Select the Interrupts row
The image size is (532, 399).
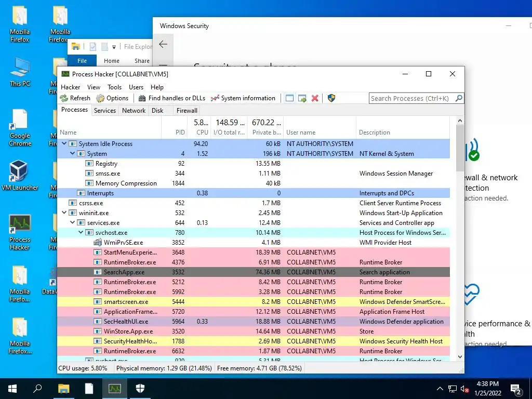pyautogui.click(x=254, y=193)
